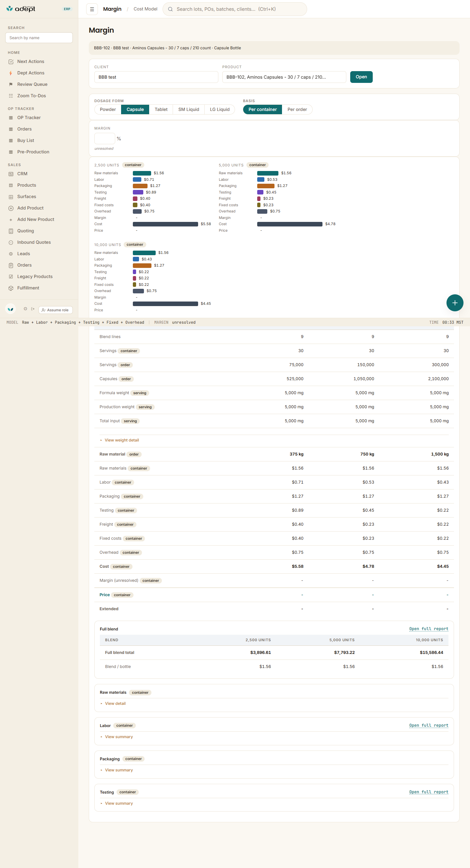Open the Client BBB test combo box
The height and width of the screenshot is (868, 470).
[156, 77]
